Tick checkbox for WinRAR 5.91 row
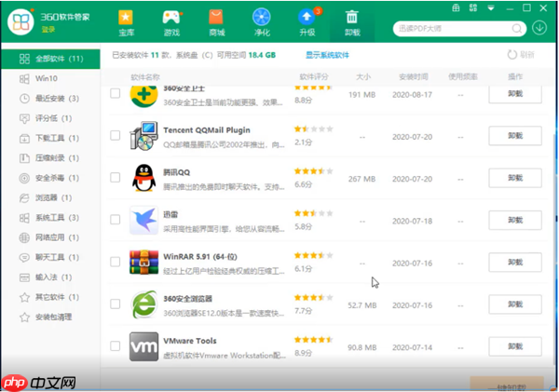The width and height of the screenshot is (559, 392). pos(116,262)
